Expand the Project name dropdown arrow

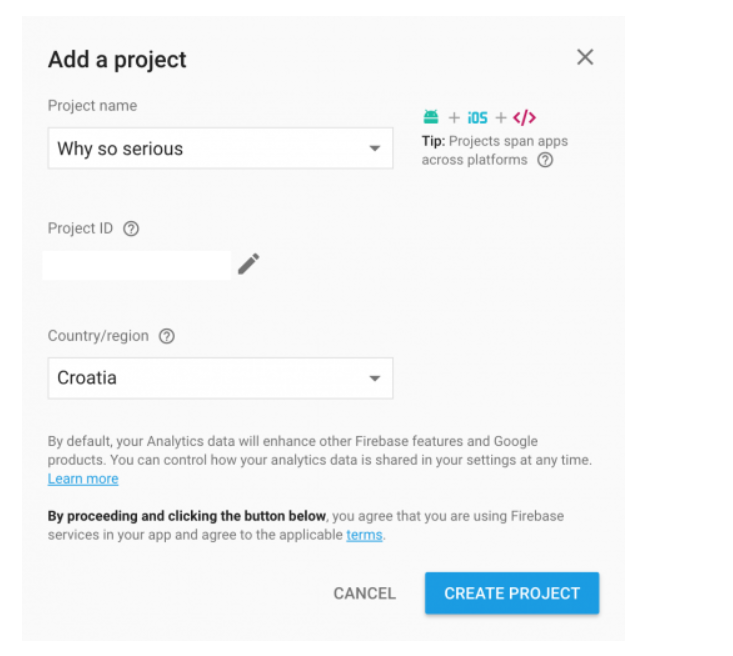pyautogui.click(x=374, y=149)
